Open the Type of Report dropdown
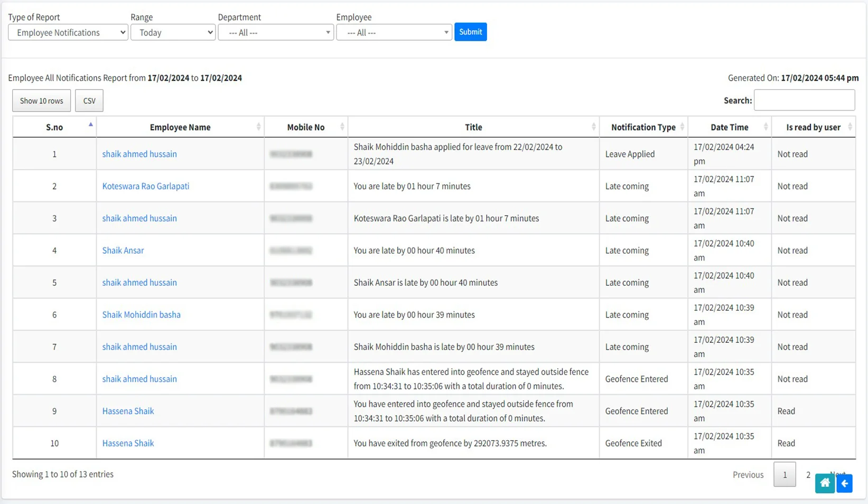The height and width of the screenshot is (504, 868). pos(68,32)
